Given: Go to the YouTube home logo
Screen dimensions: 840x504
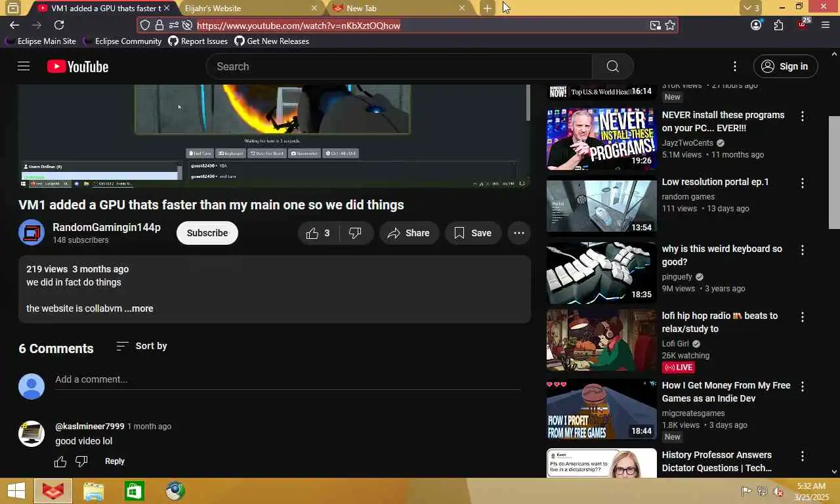Looking at the screenshot, I should 77,66.
